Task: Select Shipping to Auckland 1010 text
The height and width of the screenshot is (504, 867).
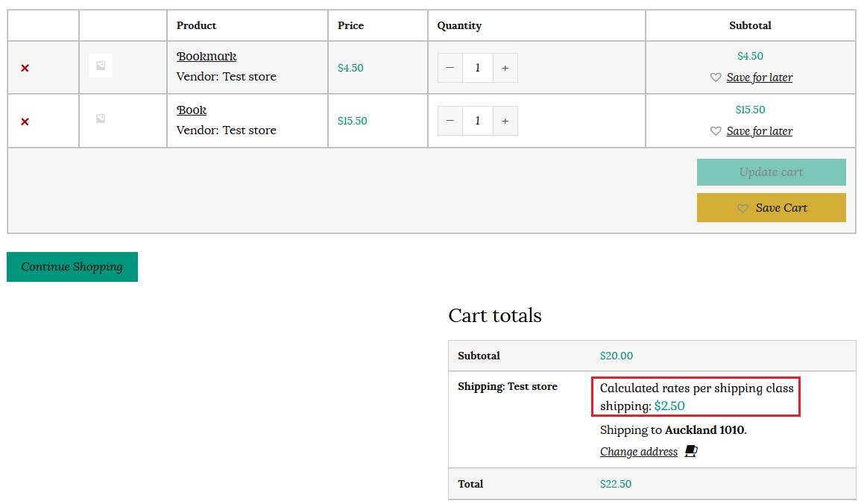Action: tap(673, 430)
